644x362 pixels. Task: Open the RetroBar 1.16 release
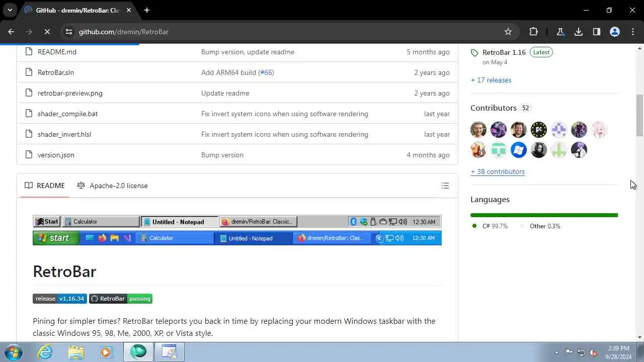[504, 52]
